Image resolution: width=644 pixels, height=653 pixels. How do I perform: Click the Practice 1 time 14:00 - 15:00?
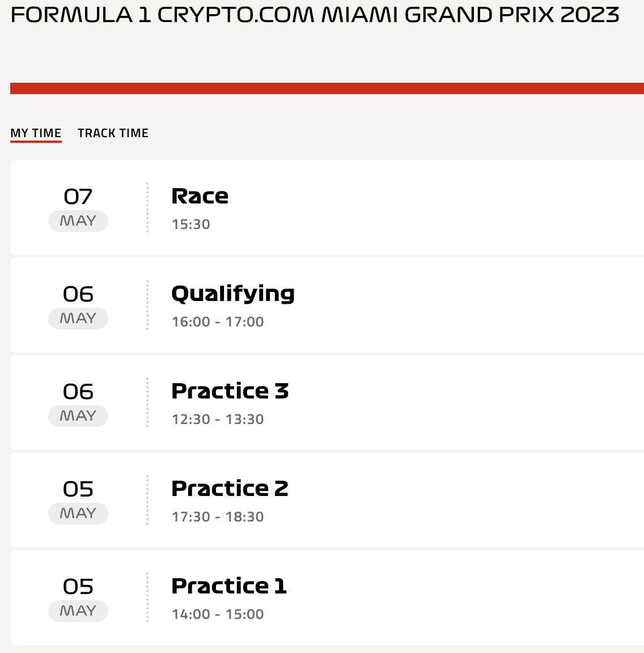click(218, 614)
